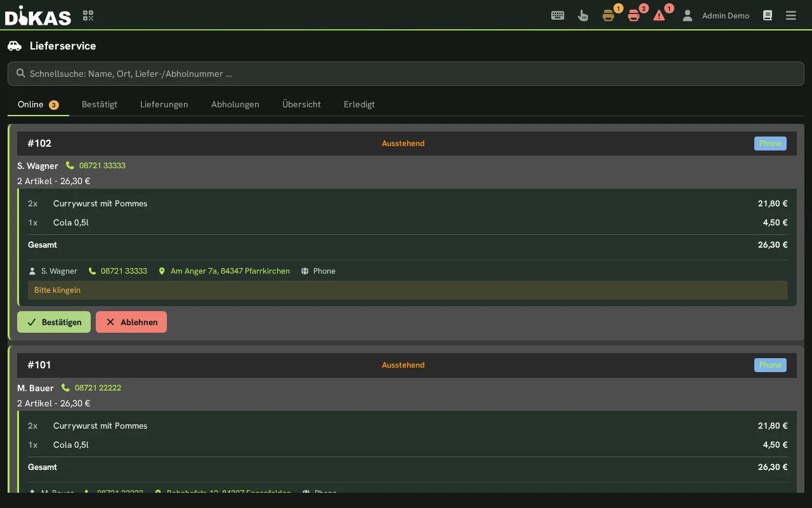This screenshot has width=812, height=508.
Task: Click phone number in order 102 detail row
Action: [124, 271]
